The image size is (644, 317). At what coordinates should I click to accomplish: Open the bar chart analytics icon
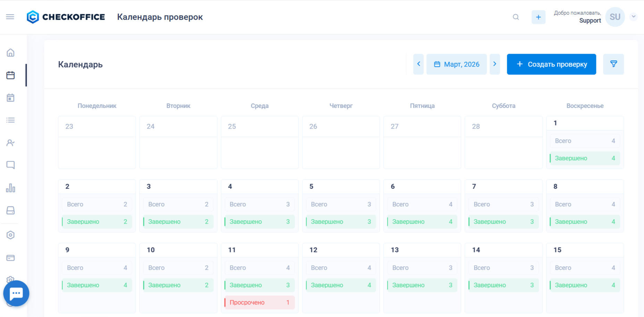(x=10, y=188)
